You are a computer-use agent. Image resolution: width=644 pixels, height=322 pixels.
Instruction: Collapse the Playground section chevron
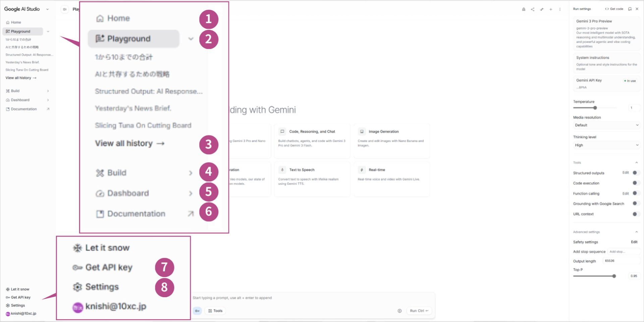click(191, 39)
